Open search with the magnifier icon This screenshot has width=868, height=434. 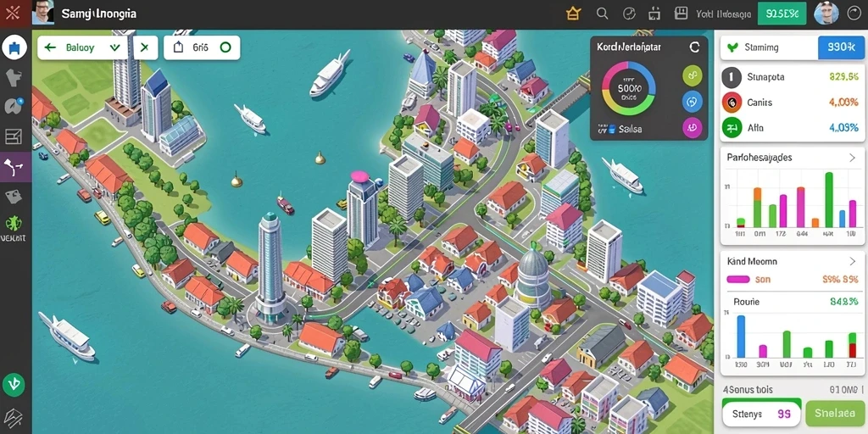(603, 14)
